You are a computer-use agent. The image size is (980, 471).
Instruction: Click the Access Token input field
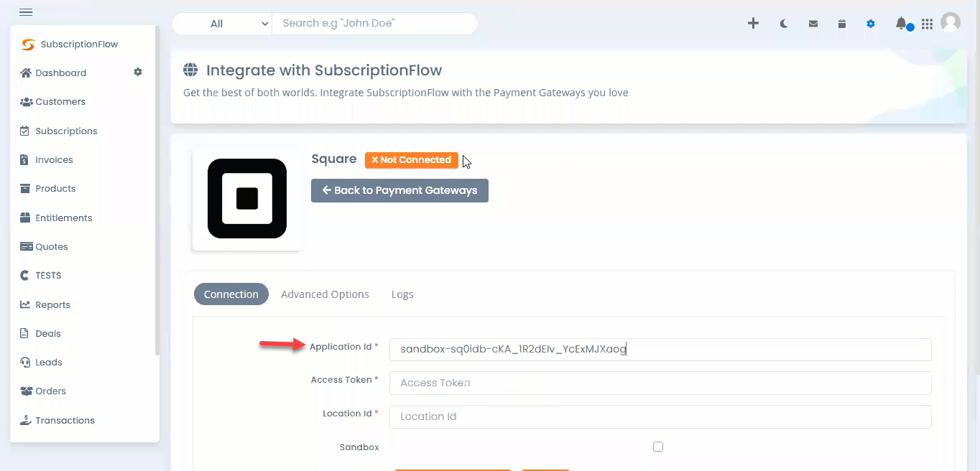pyautogui.click(x=660, y=383)
